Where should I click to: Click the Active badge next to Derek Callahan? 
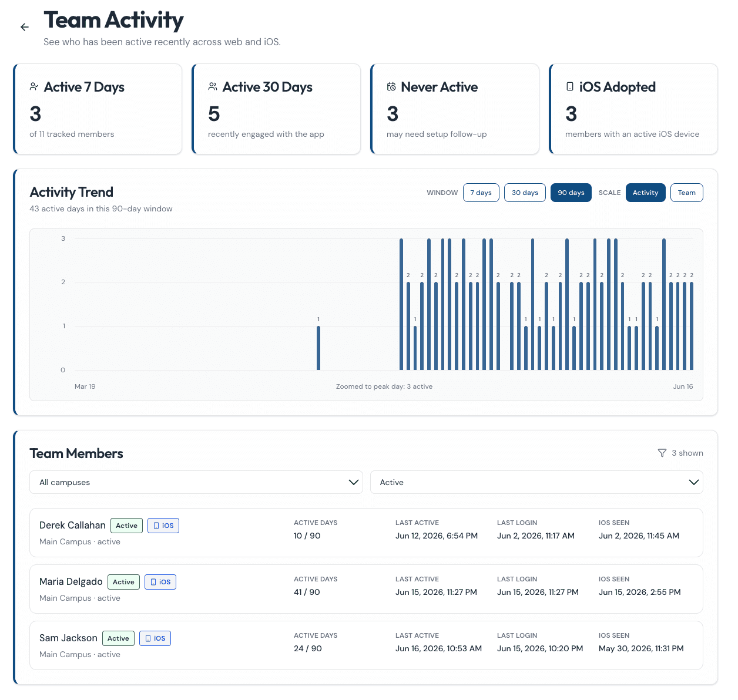126,526
